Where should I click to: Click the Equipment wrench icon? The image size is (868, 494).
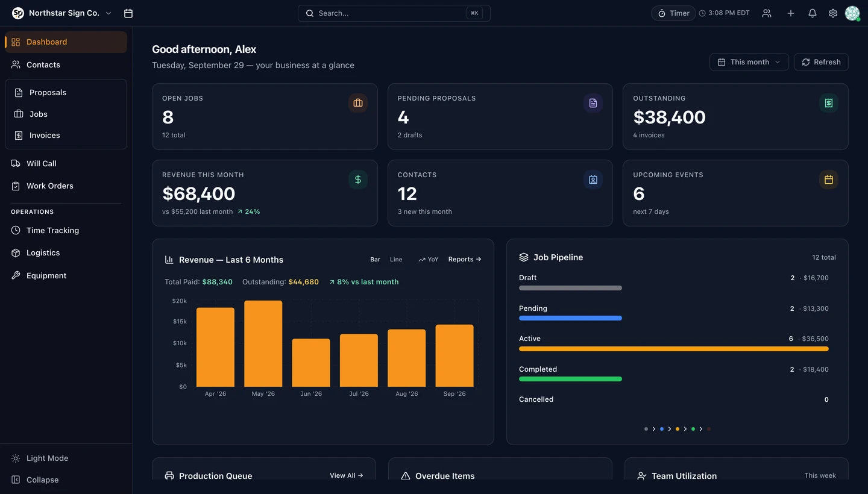pos(16,275)
